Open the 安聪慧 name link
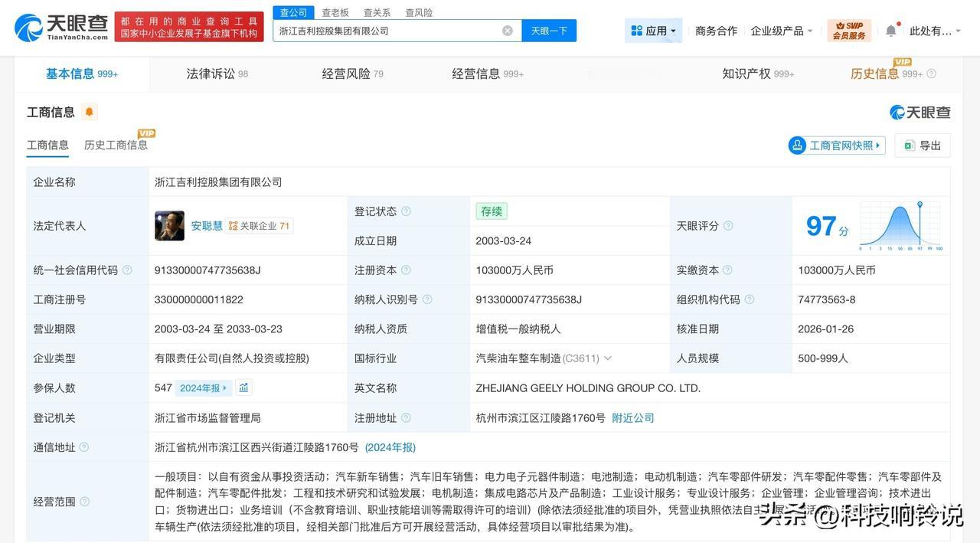The width and height of the screenshot is (980, 543). coord(207,226)
